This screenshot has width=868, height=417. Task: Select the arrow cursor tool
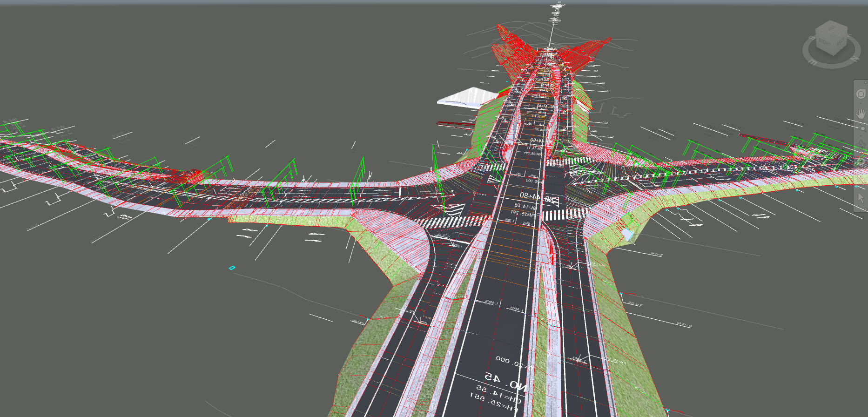coord(861,197)
